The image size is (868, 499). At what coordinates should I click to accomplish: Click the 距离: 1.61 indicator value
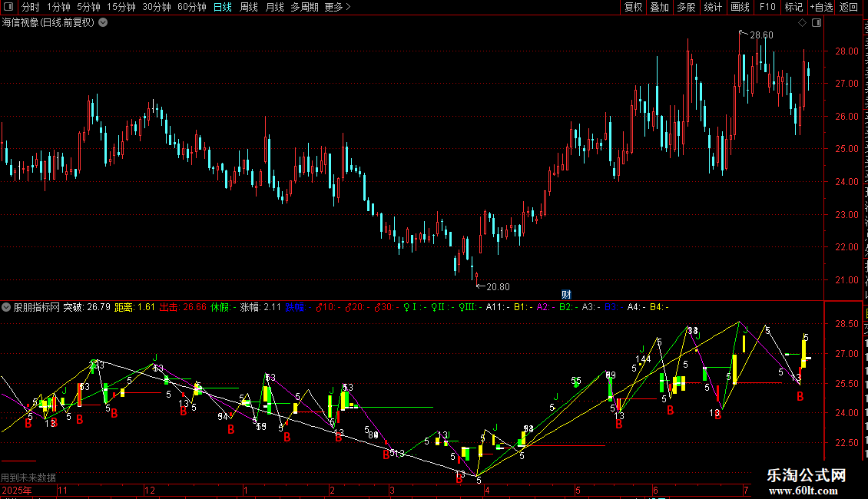pyautogui.click(x=134, y=307)
